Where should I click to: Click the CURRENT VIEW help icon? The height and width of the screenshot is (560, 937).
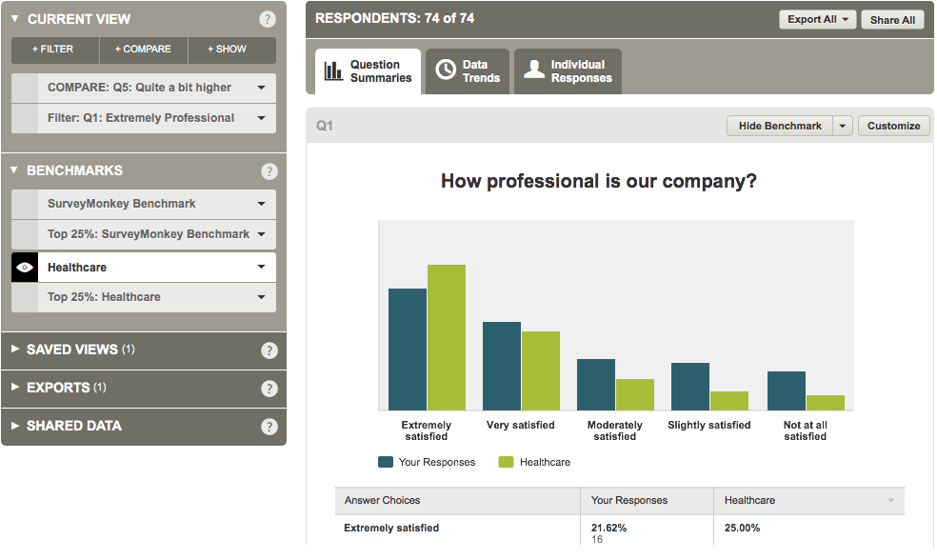point(268,18)
